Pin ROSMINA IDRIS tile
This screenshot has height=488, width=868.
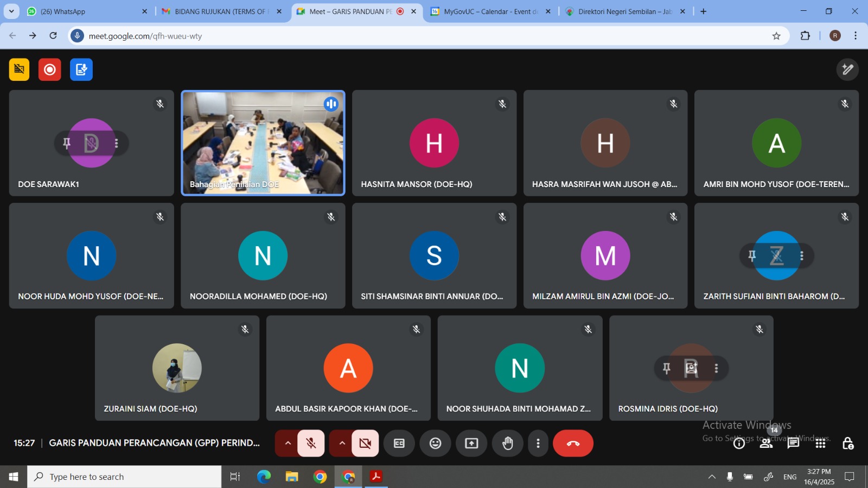tap(667, 368)
